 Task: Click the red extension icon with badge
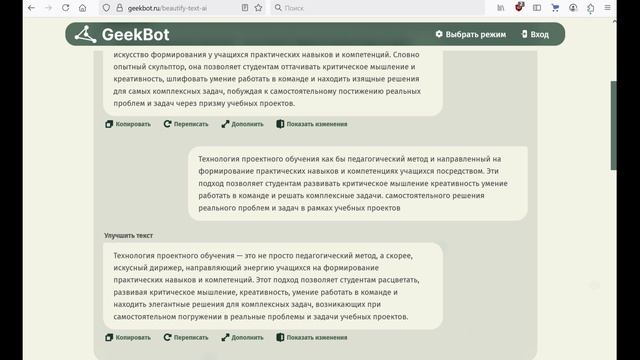pos(519,7)
